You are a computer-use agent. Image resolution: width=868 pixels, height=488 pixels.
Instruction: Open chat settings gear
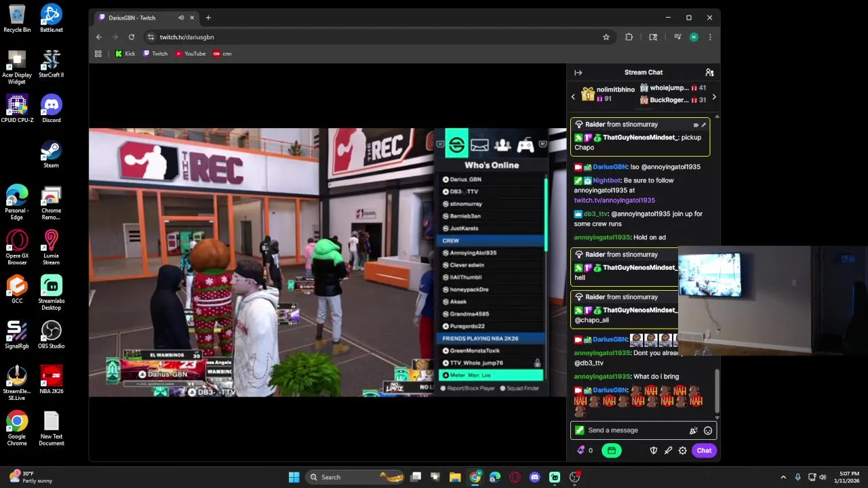[x=682, y=451]
